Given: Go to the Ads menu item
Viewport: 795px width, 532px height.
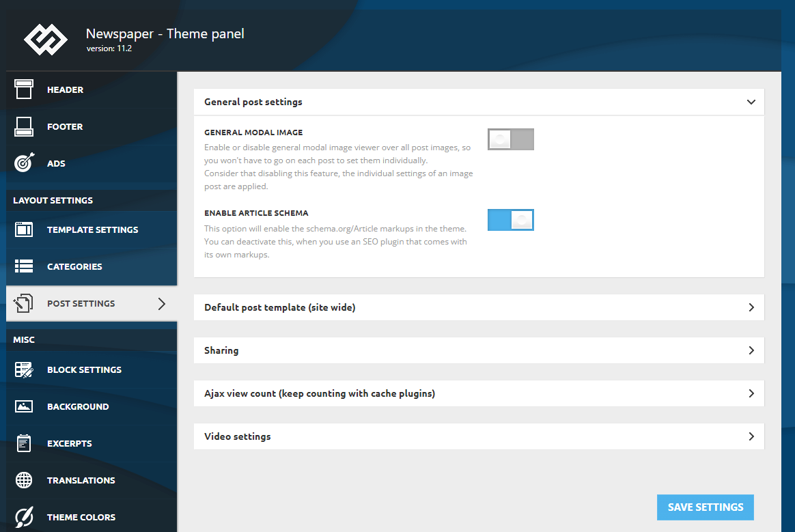Looking at the screenshot, I should tap(92, 163).
